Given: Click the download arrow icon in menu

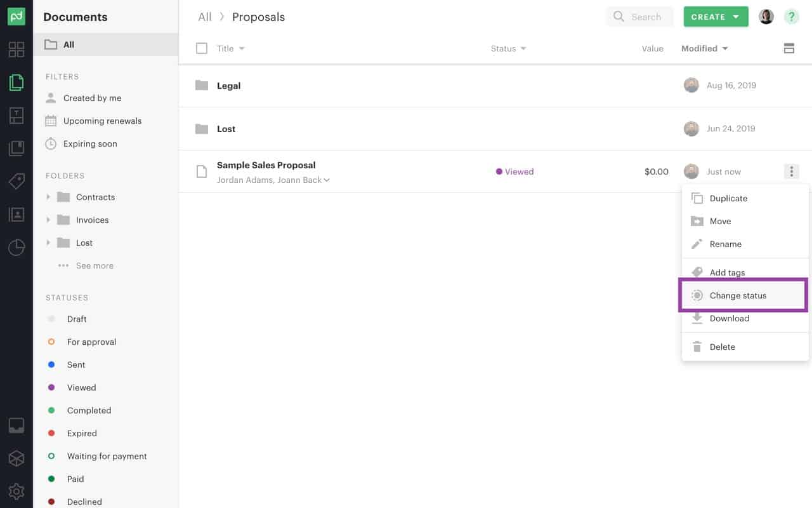Looking at the screenshot, I should (x=697, y=318).
